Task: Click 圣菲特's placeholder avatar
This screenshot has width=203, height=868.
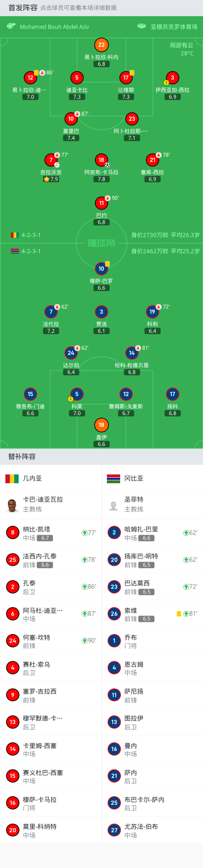Action: [114, 505]
